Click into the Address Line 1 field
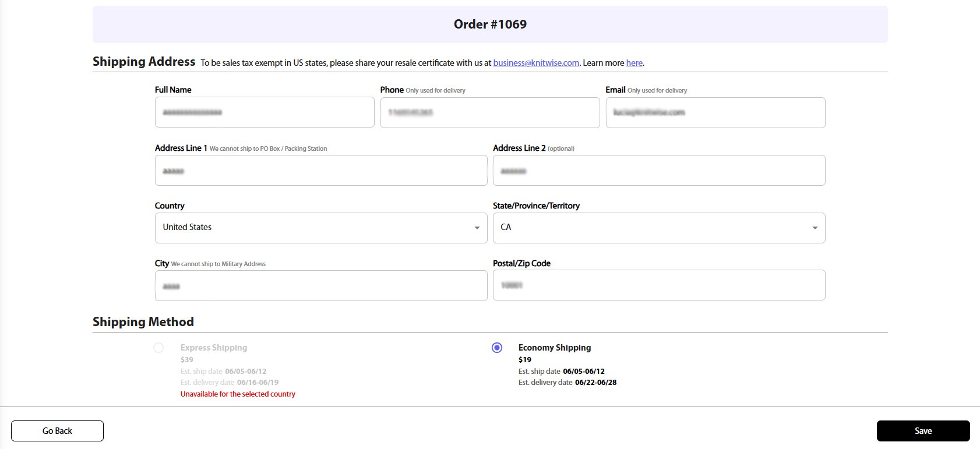The height and width of the screenshot is (449, 980). pos(321,171)
